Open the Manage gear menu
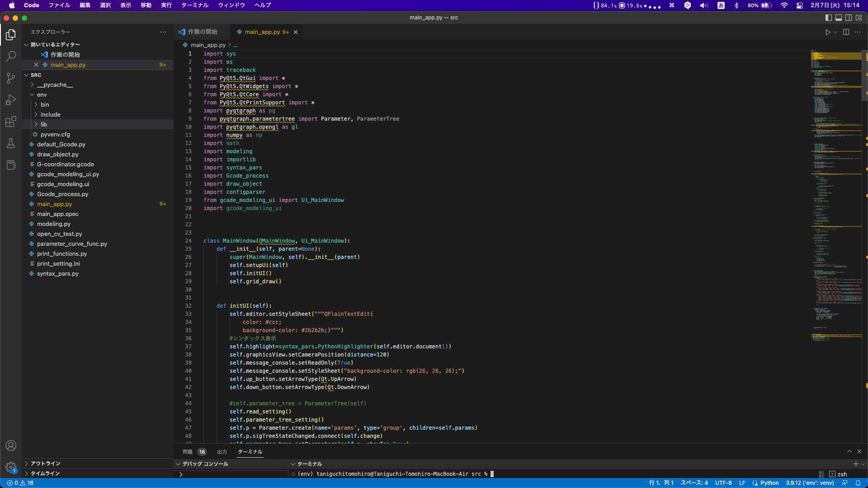This screenshot has height=488, width=868. [x=11, y=467]
